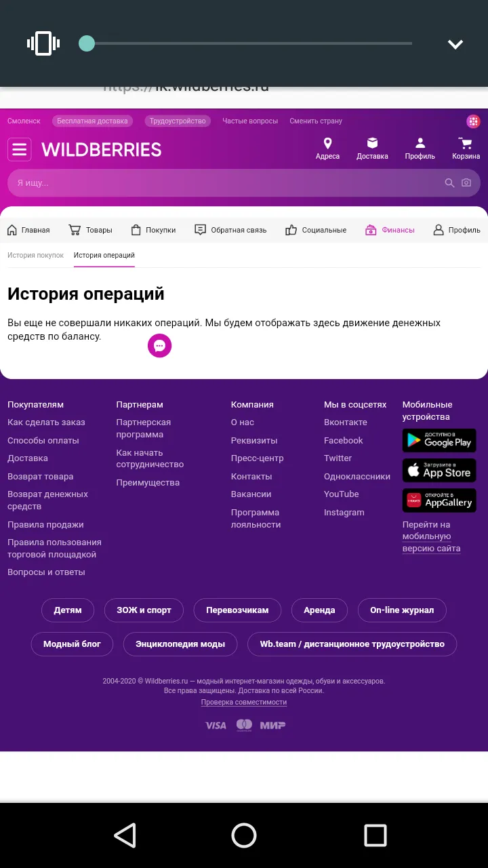Tap Android back navigation button

pos(125,835)
